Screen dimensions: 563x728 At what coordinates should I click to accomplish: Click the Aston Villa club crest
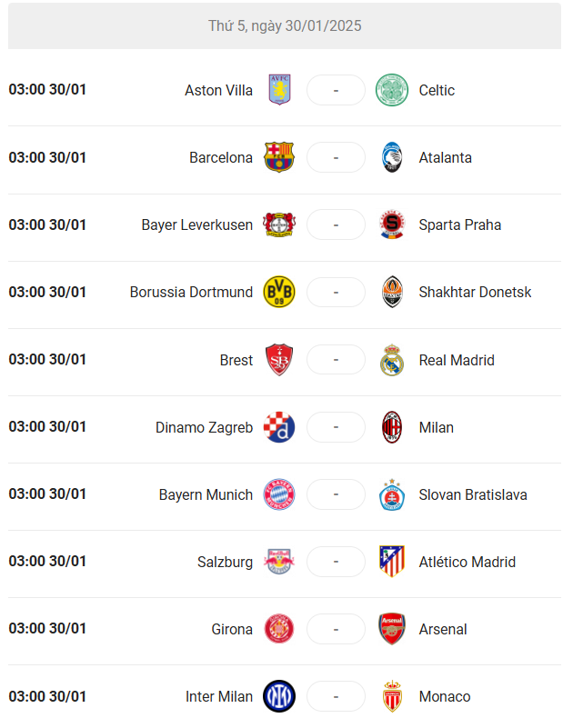(x=279, y=90)
